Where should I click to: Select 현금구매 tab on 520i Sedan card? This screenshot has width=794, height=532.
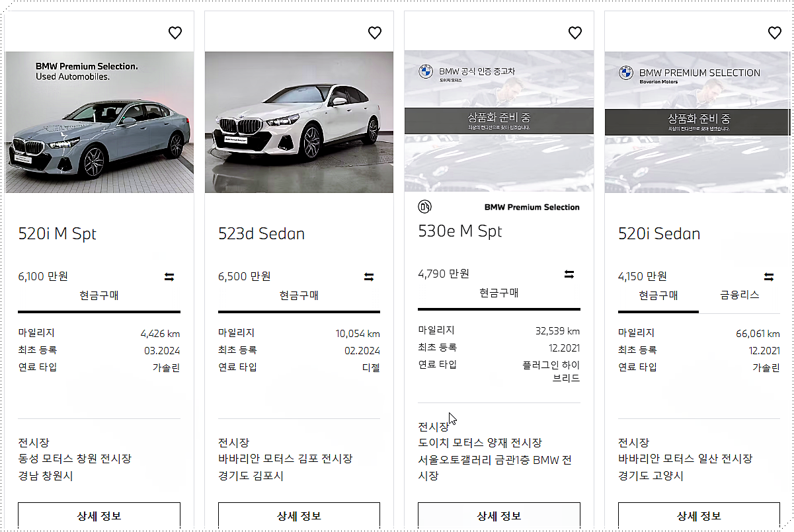[x=658, y=295]
